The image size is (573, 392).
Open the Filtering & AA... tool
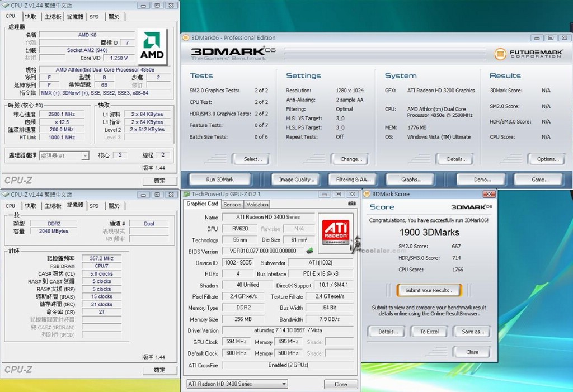coord(353,180)
